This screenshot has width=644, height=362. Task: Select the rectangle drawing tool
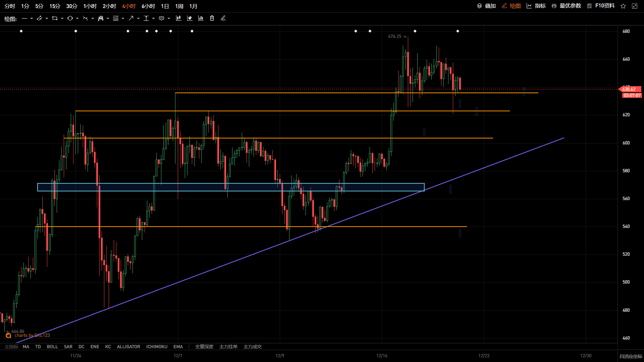(55, 18)
